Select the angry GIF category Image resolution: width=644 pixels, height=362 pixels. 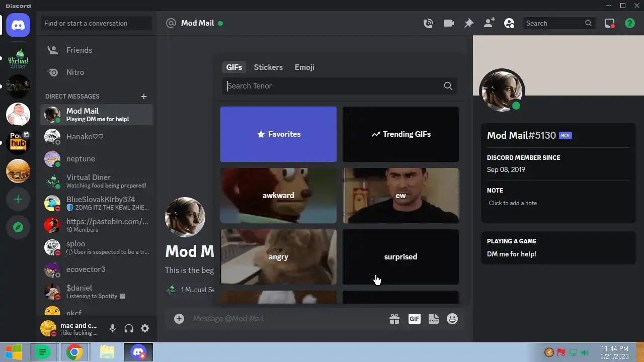278,257
